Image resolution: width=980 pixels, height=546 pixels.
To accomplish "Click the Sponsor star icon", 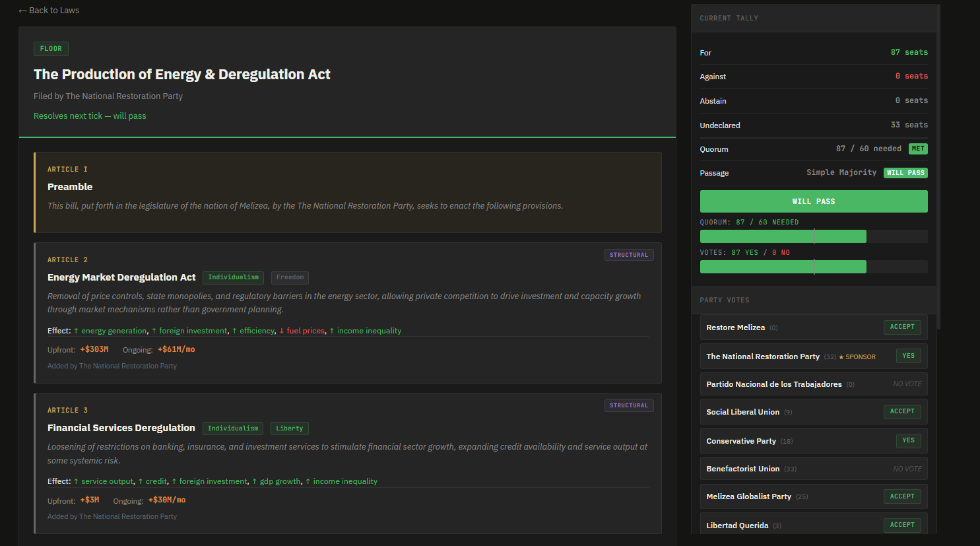I will pos(841,357).
